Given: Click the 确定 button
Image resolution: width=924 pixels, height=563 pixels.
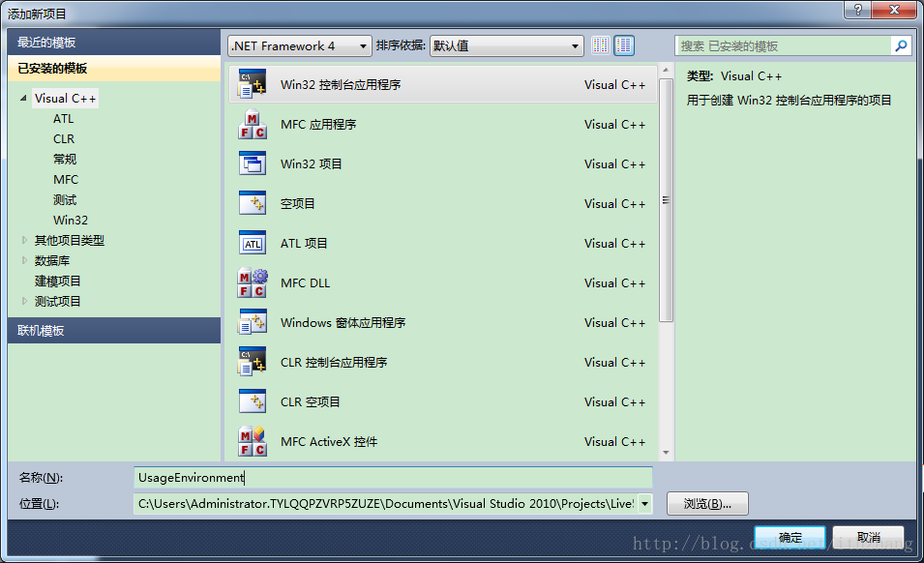Looking at the screenshot, I should click(790, 537).
